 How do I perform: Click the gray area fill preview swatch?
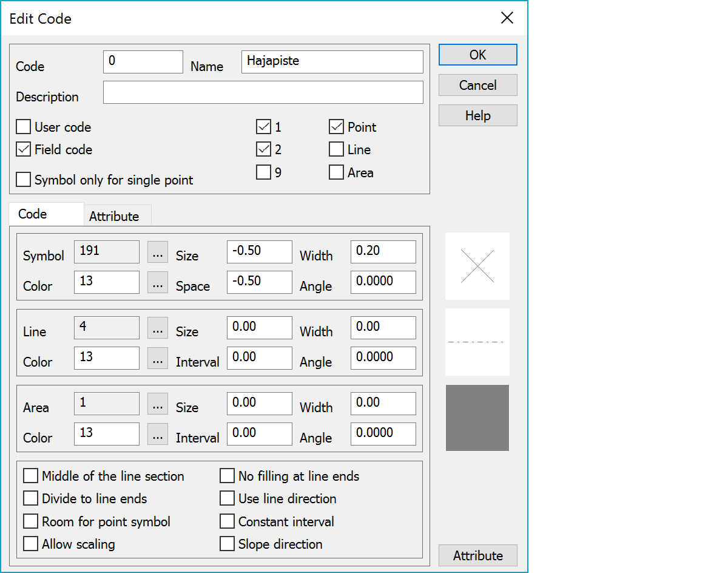point(477,418)
